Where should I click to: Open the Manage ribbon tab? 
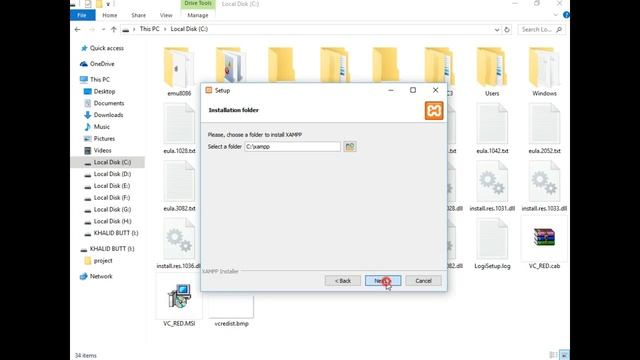pos(198,15)
